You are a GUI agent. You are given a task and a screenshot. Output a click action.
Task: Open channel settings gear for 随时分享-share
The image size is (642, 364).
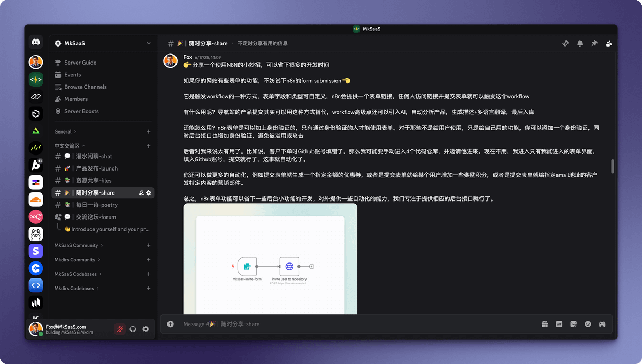point(149,192)
